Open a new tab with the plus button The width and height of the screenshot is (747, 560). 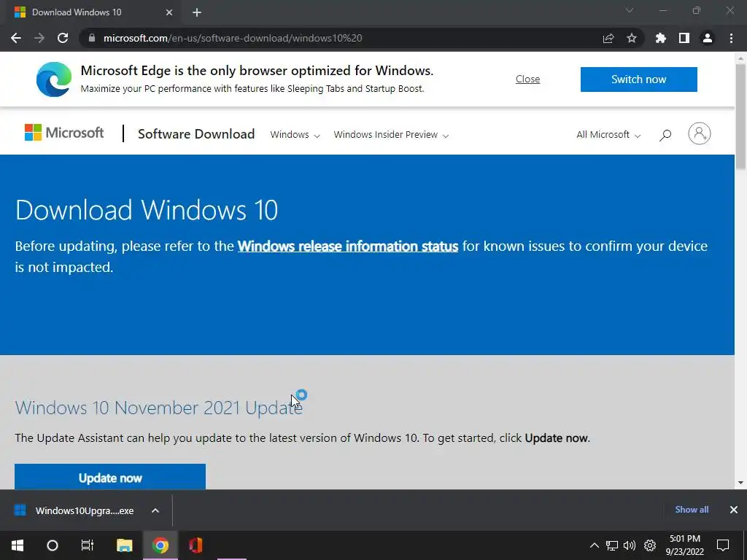(x=197, y=12)
